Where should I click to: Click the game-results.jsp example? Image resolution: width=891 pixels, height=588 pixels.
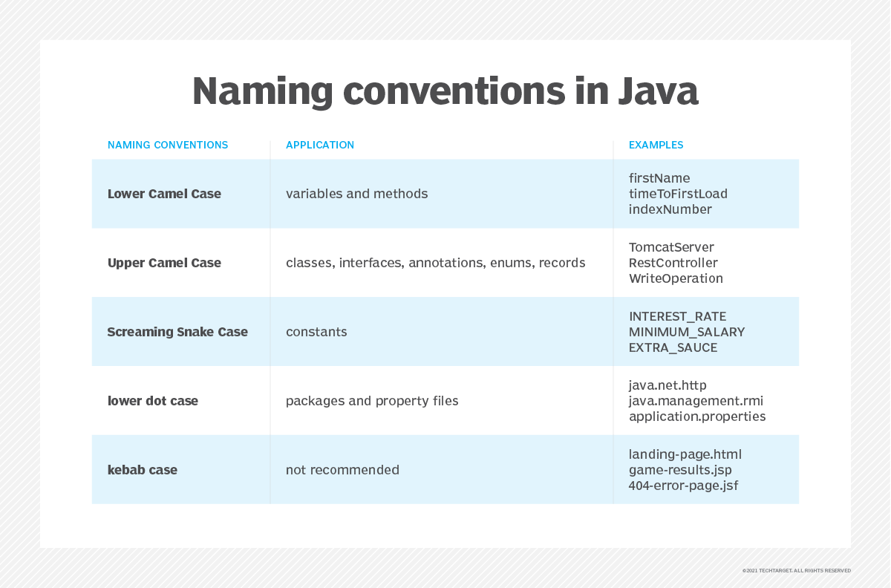[x=680, y=470]
